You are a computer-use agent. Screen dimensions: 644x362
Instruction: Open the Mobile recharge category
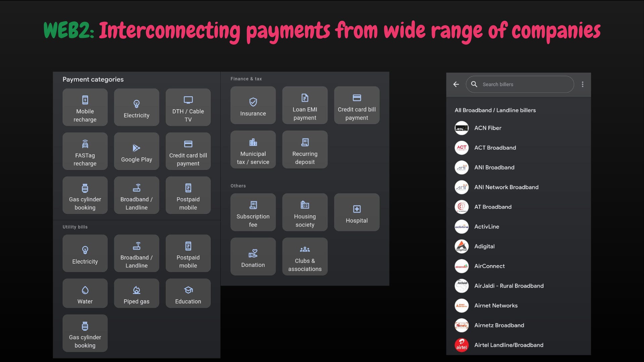(85, 107)
